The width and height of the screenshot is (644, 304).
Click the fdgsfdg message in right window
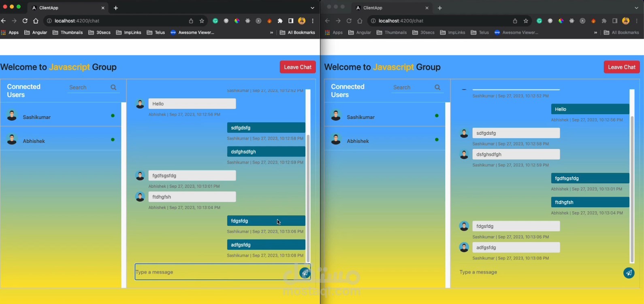pyautogui.click(x=516, y=226)
